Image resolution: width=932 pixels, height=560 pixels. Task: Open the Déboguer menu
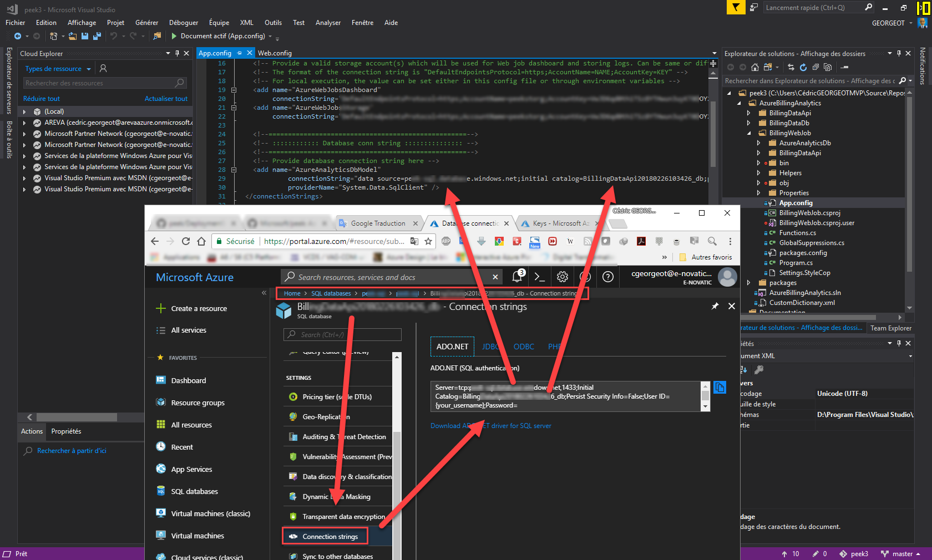point(184,23)
